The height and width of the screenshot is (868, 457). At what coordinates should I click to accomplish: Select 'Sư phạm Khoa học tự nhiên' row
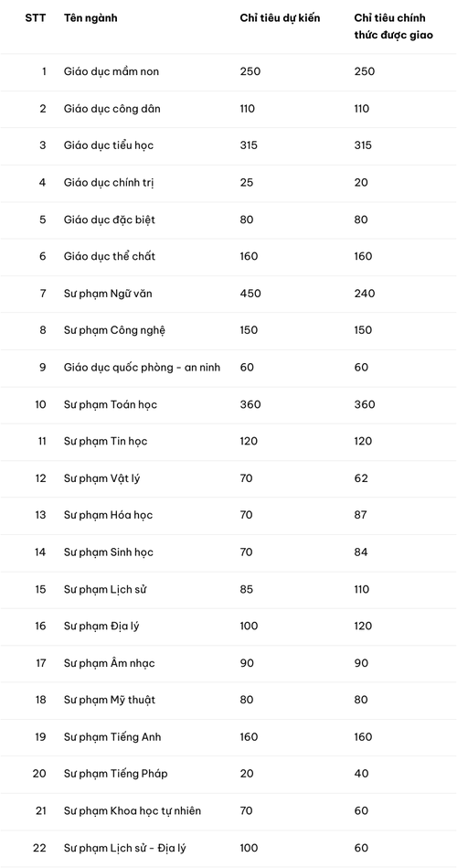tap(133, 811)
